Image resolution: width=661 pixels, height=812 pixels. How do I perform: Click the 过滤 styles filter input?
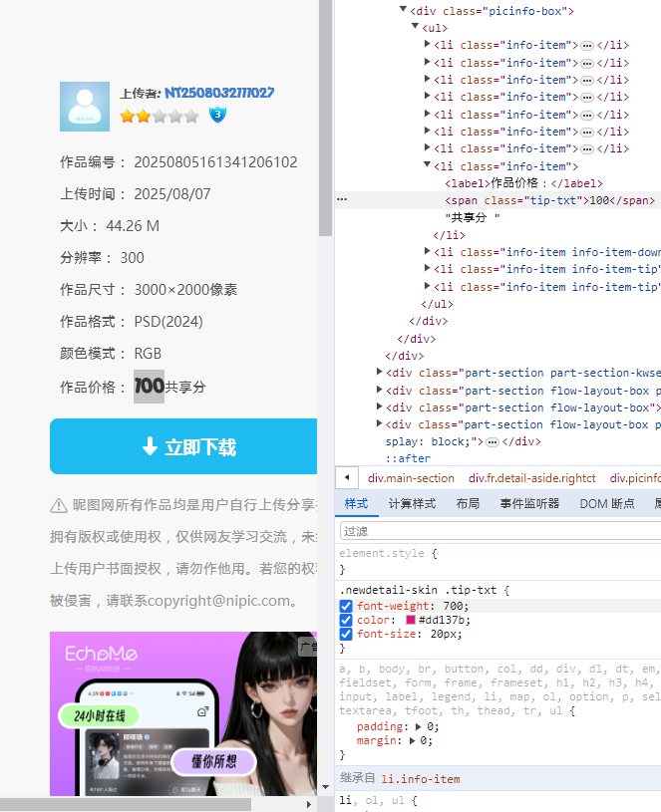click(498, 531)
